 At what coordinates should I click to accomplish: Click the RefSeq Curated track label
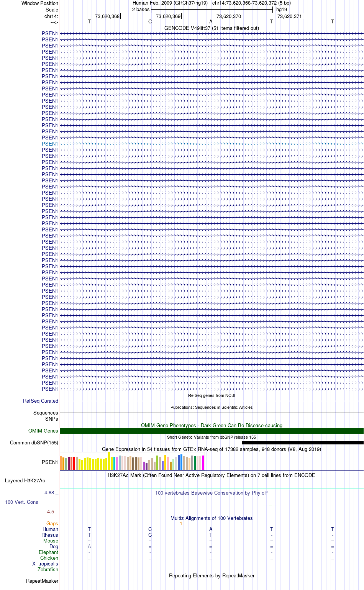[41, 401]
